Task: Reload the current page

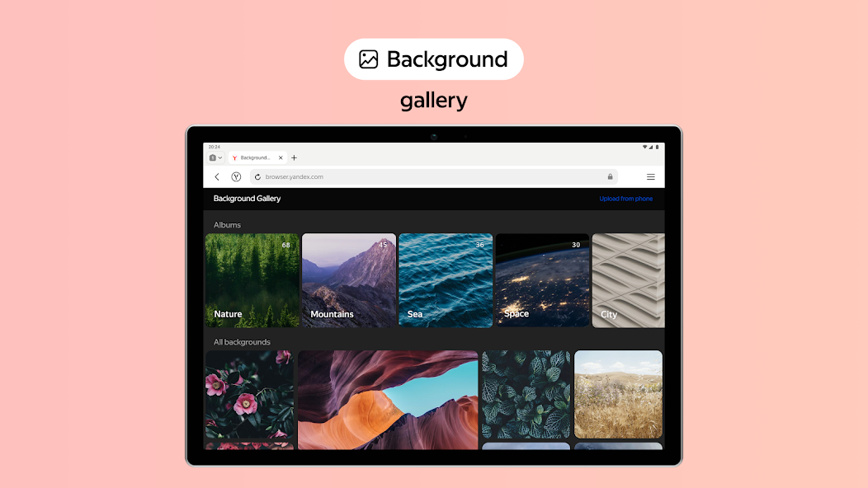Action: pos(257,176)
